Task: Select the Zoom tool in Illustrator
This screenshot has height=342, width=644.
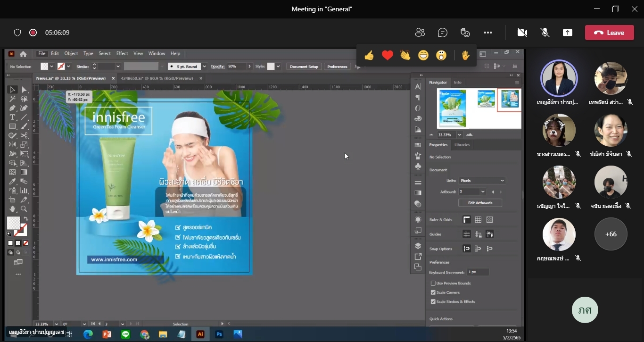Action: [x=24, y=209]
